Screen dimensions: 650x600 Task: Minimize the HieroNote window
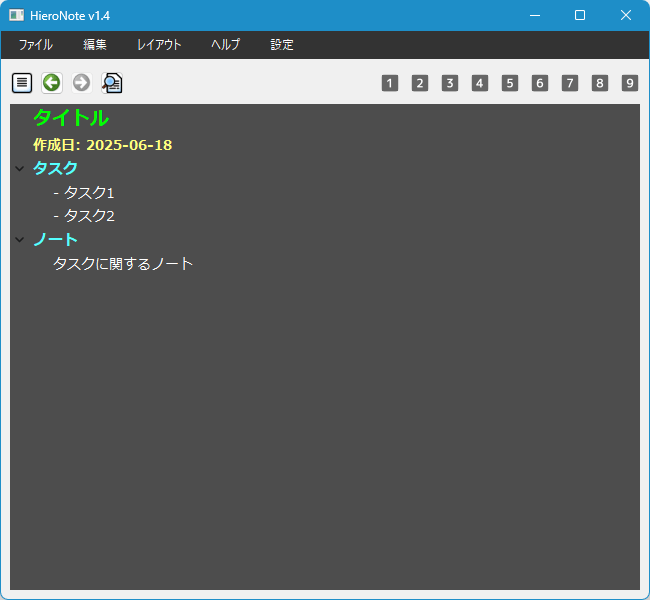pyautogui.click(x=535, y=15)
